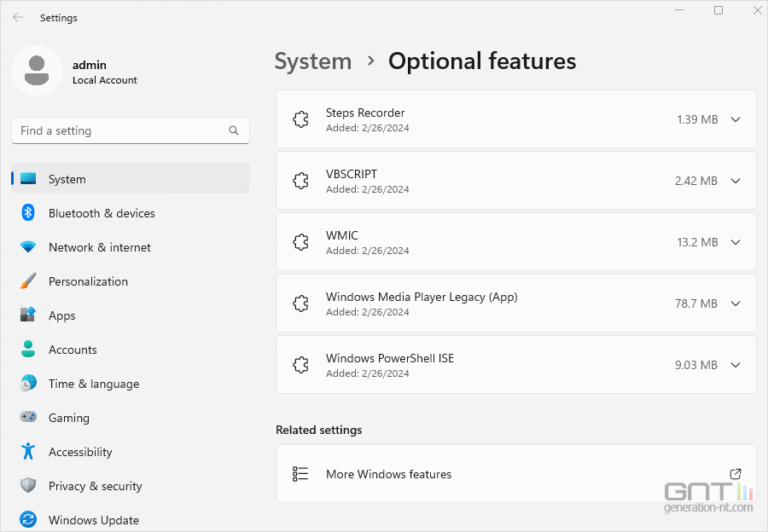This screenshot has height=532, width=768.
Task: Click the Accessibility figure icon
Action: [28, 452]
